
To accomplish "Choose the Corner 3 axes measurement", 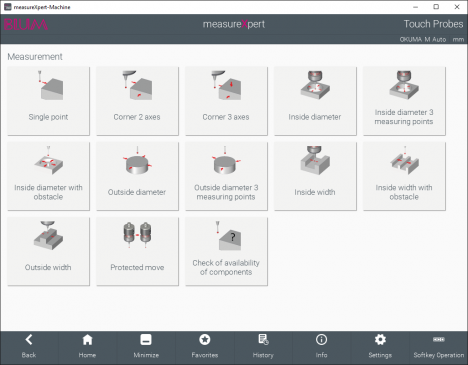I will [226, 101].
